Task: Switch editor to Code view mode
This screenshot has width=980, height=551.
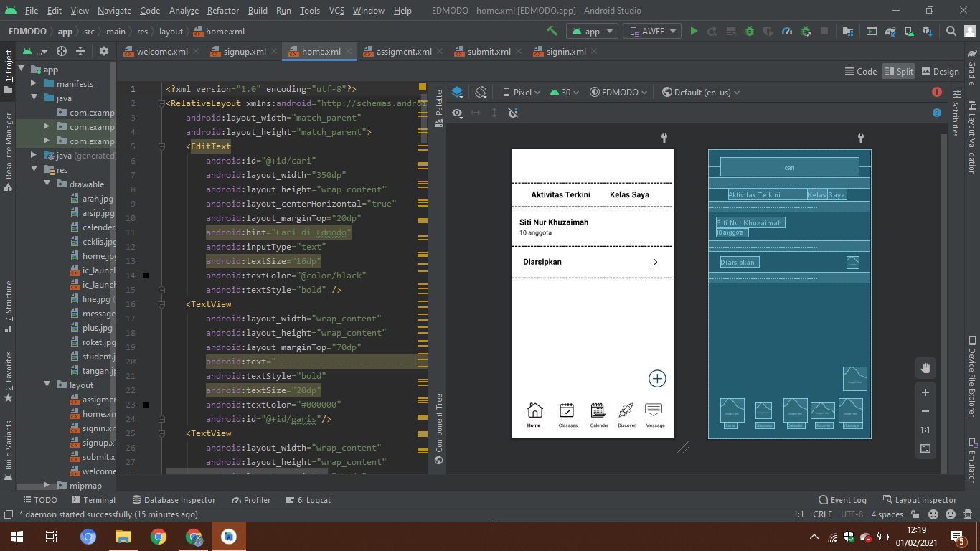Action: tap(861, 71)
